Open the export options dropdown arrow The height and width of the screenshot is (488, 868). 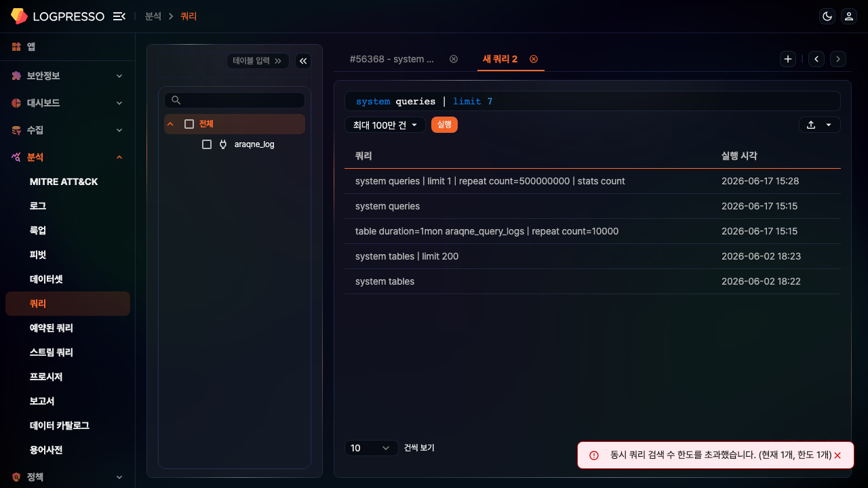pos(829,125)
